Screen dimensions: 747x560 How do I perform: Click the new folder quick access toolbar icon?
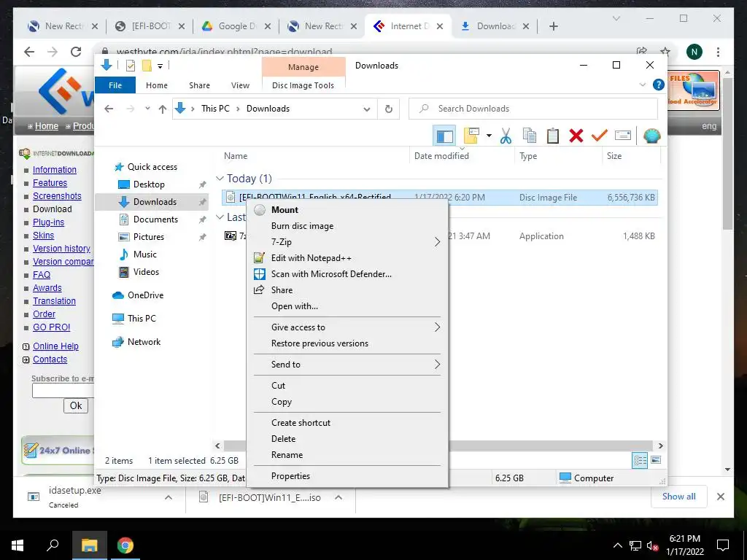tap(147, 66)
